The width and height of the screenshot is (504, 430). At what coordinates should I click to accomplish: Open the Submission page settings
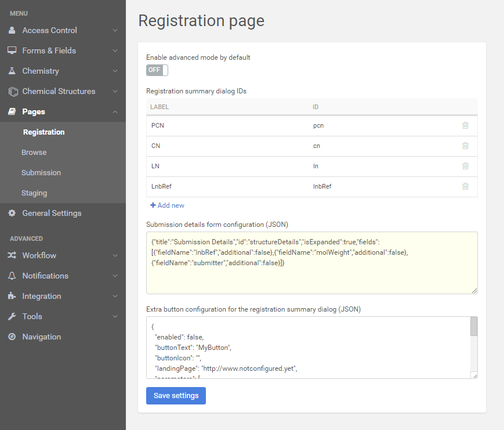point(41,172)
